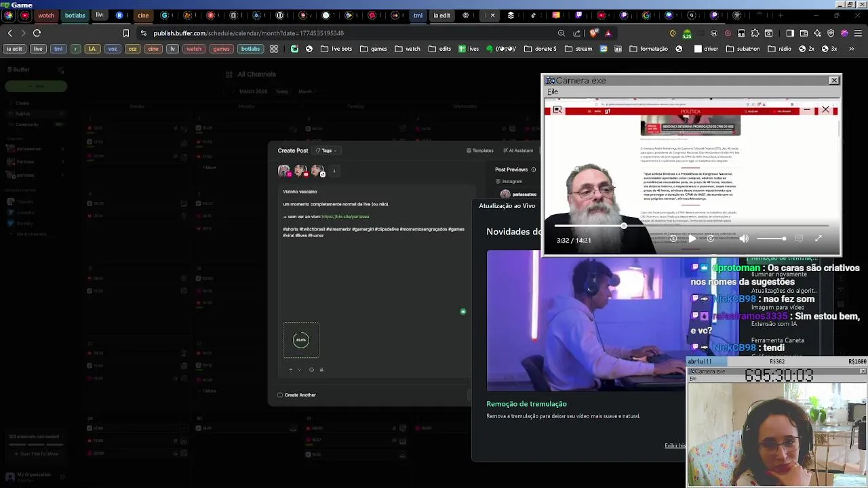Click Post Previews info icon
The height and width of the screenshot is (488, 868).
point(534,169)
